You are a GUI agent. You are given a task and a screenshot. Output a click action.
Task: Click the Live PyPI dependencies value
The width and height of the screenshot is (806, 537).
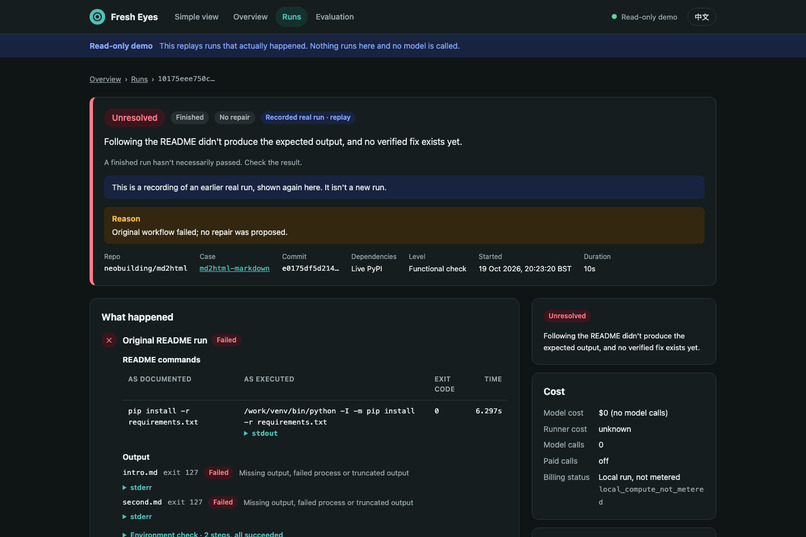[x=367, y=269]
